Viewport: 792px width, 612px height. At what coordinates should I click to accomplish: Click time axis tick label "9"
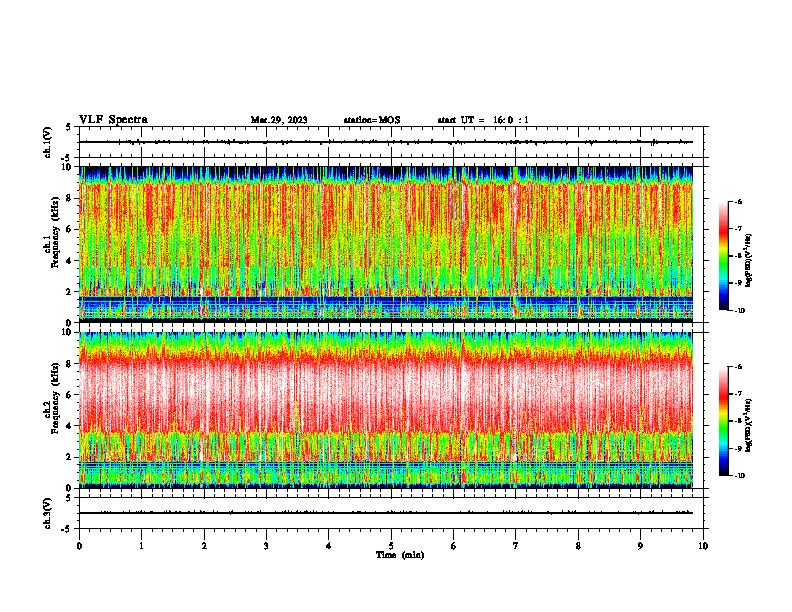click(640, 546)
